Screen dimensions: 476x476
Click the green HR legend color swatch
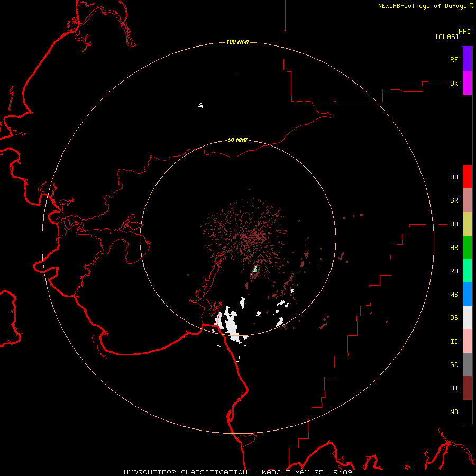[467, 248]
